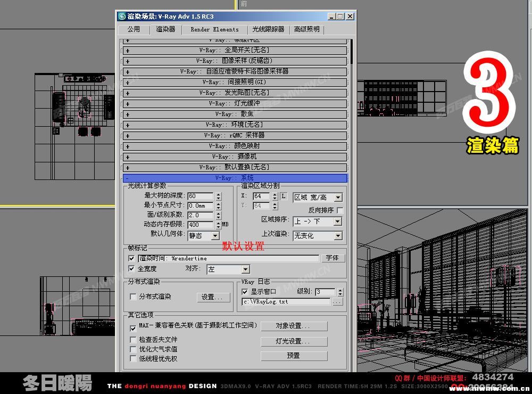Enable the 优化大气求值 checkbox
The image size is (532, 394).
pyautogui.click(x=133, y=349)
